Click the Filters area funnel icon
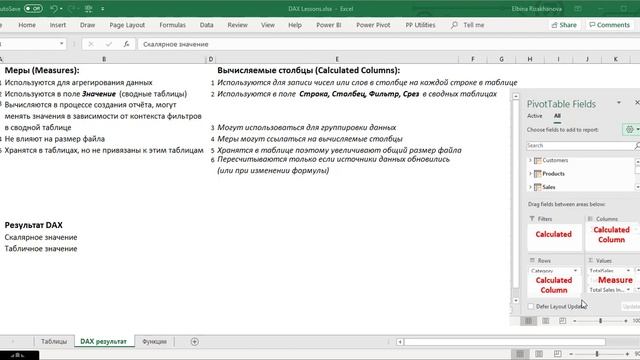The height and width of the screenshot is (360, 640). click(531, 219)
